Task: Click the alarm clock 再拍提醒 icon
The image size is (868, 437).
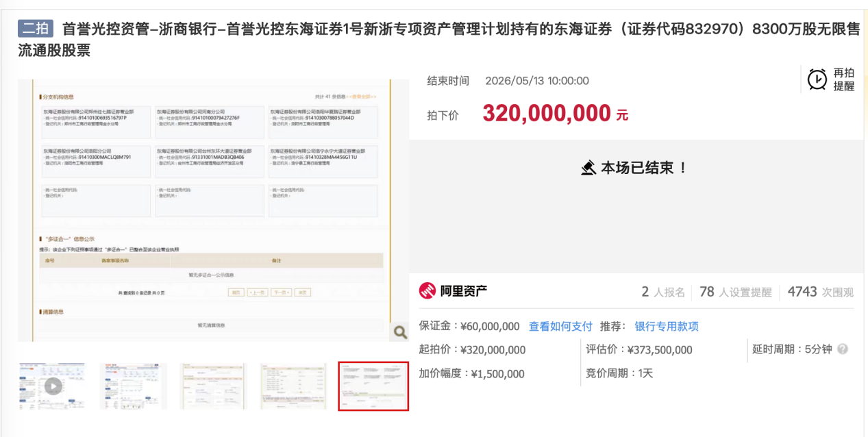Action: [817, 79]
